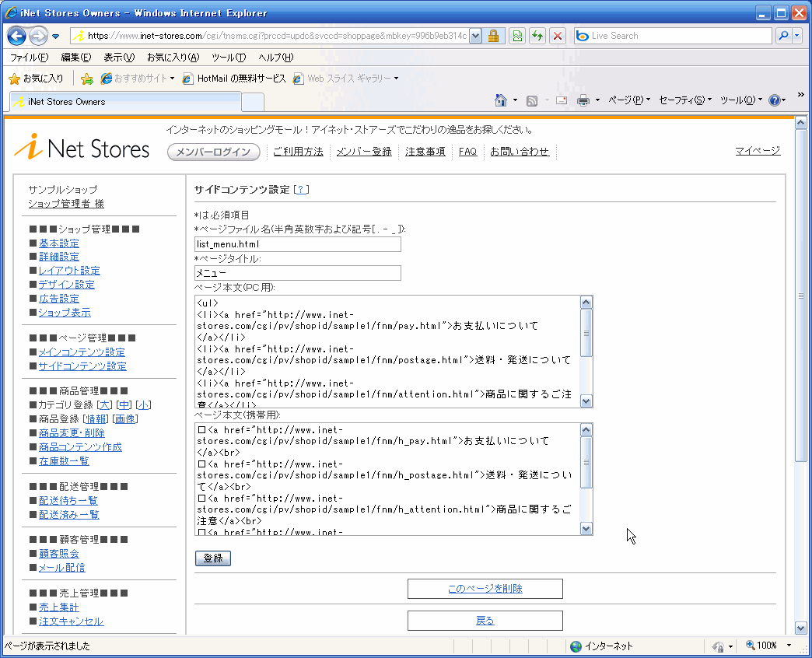Click the blue Help icon in command bar

pos(774,100)
